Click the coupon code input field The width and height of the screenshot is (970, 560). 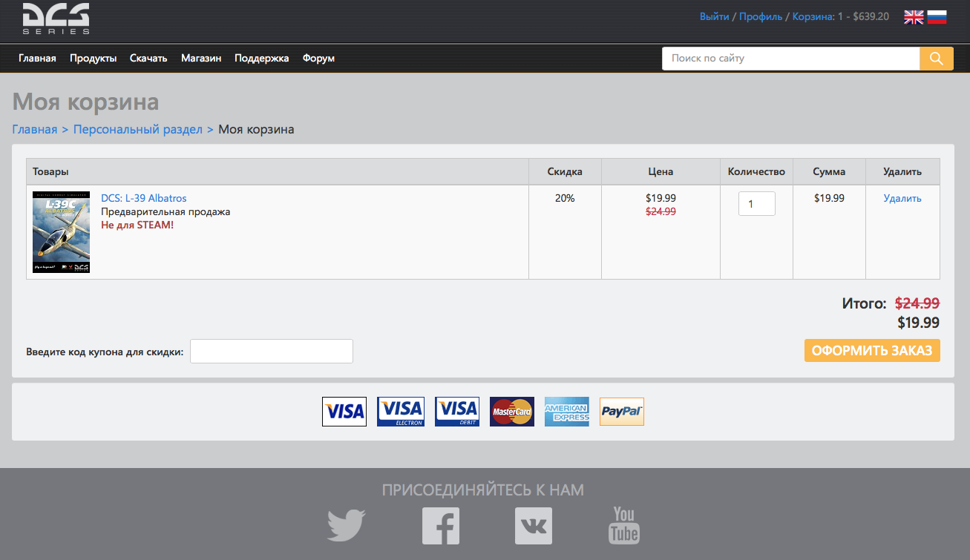pos(272,352)
